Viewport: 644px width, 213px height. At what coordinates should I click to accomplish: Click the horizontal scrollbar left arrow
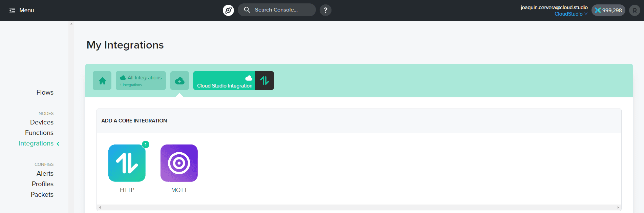tap(100, 207)
